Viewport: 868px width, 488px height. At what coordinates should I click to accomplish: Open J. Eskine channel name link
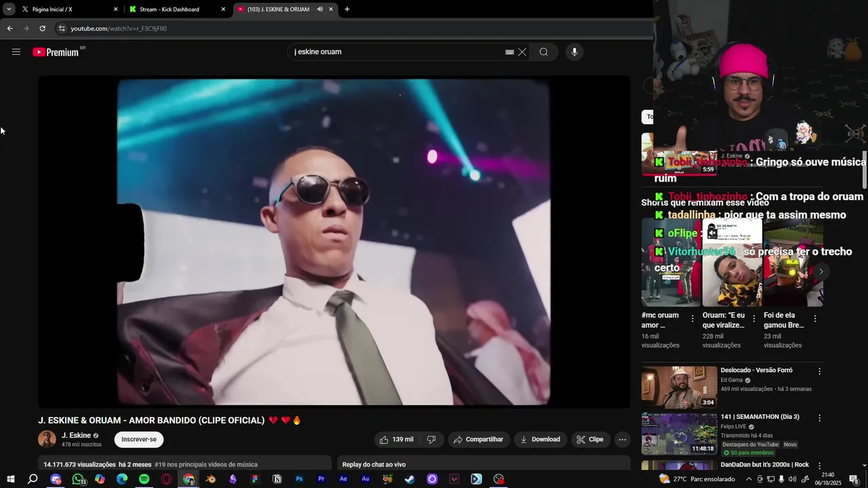pyautogui.click(x=76, y=435)
